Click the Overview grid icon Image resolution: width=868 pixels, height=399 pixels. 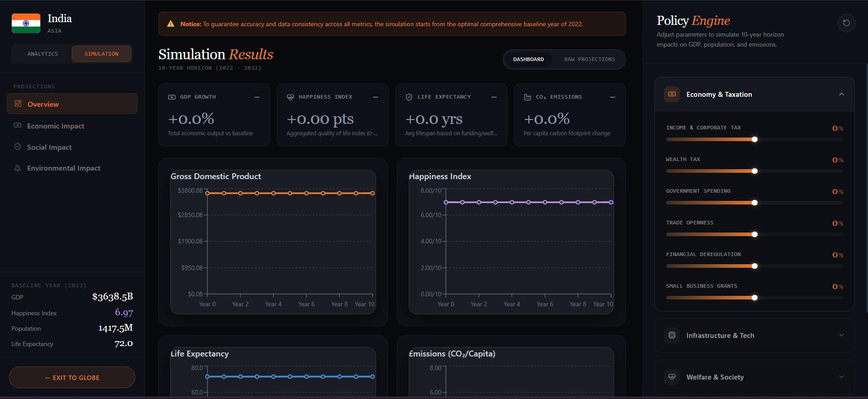pyautogui.click(x=18, y=104)
